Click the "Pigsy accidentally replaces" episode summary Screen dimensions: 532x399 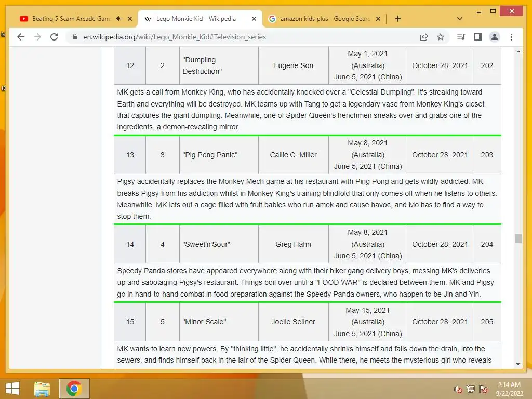coord(308,199)
